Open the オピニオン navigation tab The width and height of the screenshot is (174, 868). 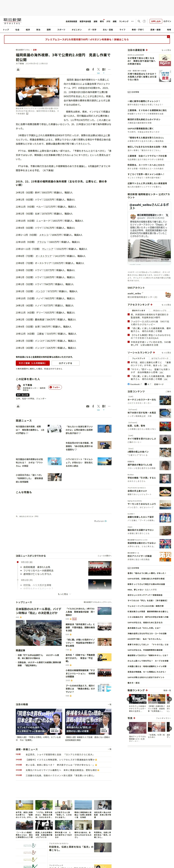[77, 30]
